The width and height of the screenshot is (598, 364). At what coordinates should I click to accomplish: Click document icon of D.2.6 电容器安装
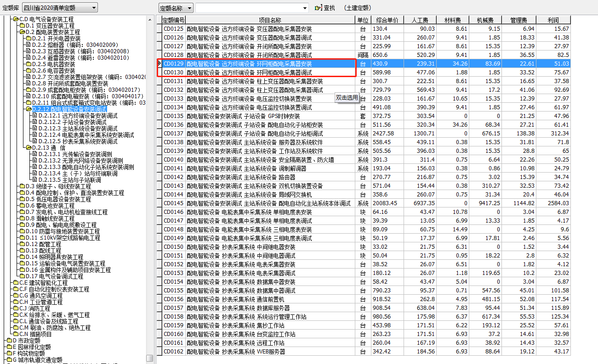pyautogui.click(x=28, y=71)
